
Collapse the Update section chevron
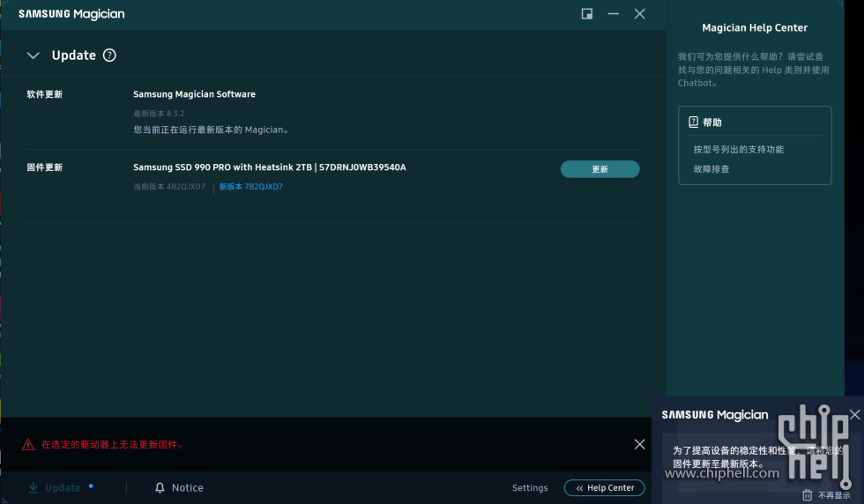[x=34, y=56]
